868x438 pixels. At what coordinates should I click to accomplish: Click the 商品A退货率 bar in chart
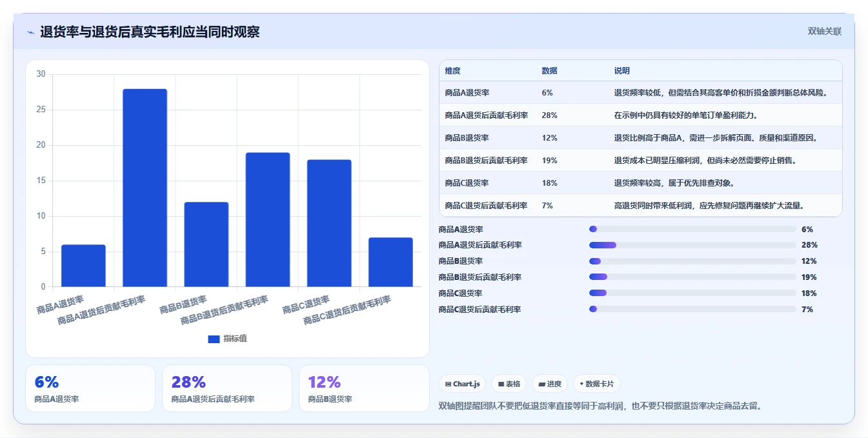pyautogui.click(x=83, y=266)
